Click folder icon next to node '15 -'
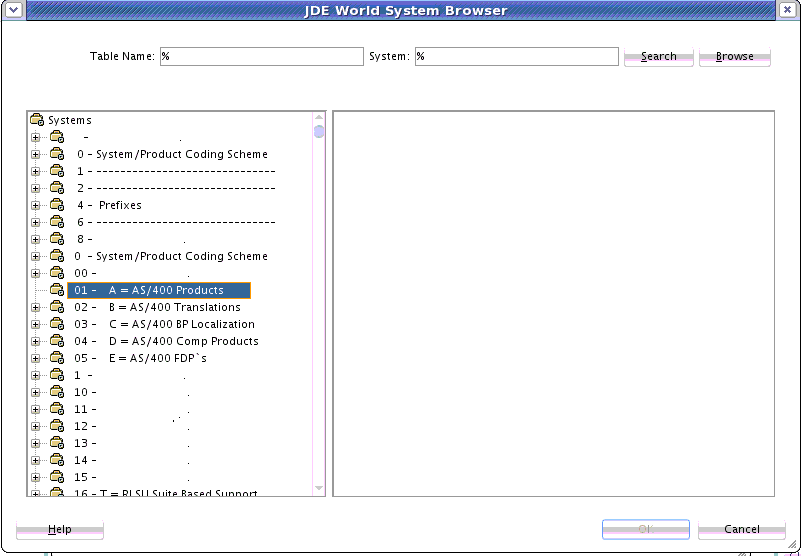Viewport: 801px width, 556px height. [x=57, y=477]
